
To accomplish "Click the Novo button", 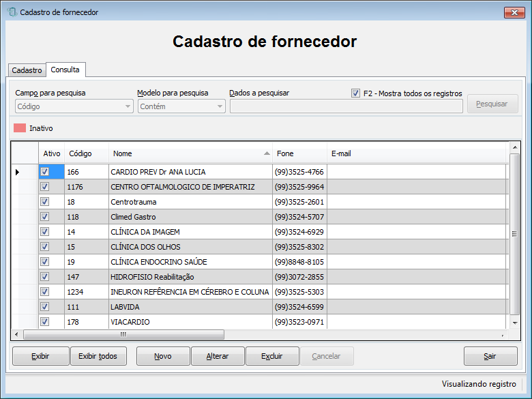I will pyautogui.click(x=163, y=356).
